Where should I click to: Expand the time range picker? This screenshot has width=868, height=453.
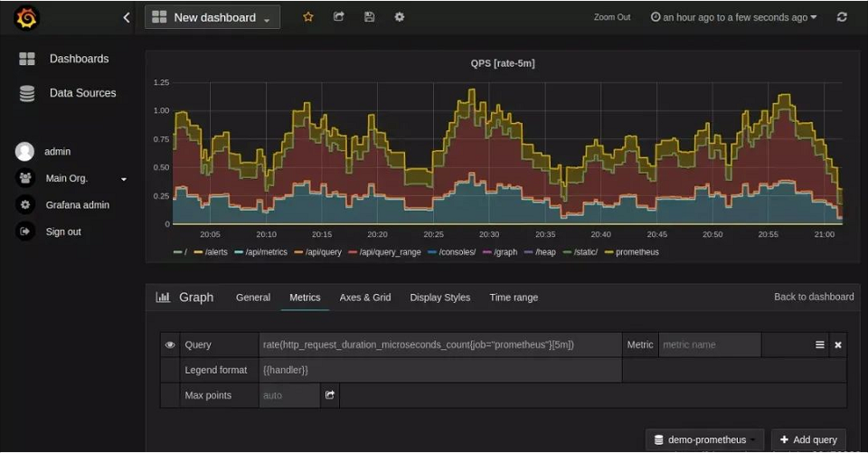click(x=733, y=17)
